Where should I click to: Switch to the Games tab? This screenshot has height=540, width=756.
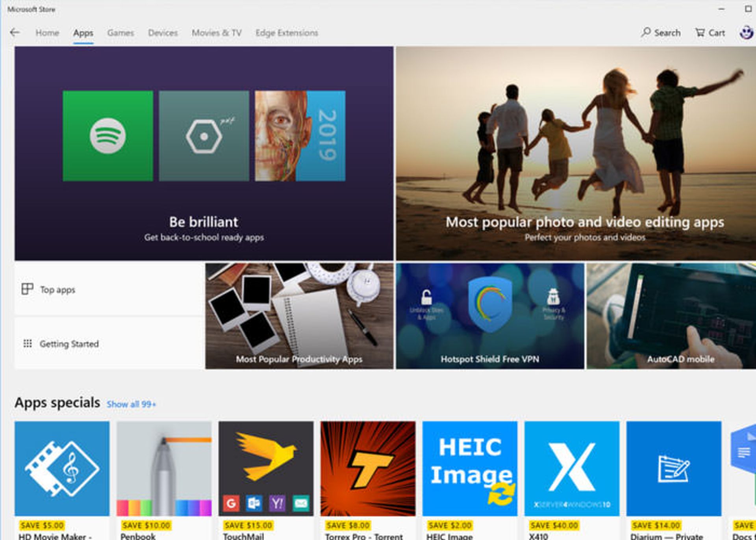120,33
